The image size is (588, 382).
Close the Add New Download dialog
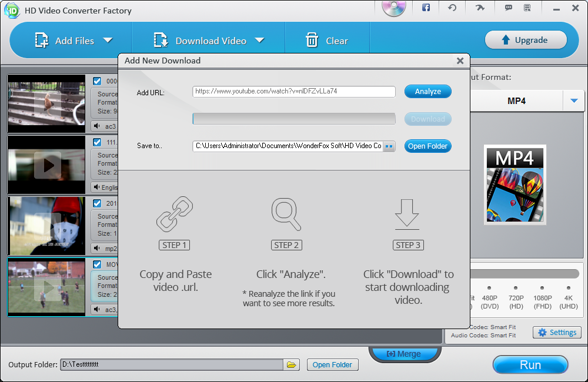460,61
